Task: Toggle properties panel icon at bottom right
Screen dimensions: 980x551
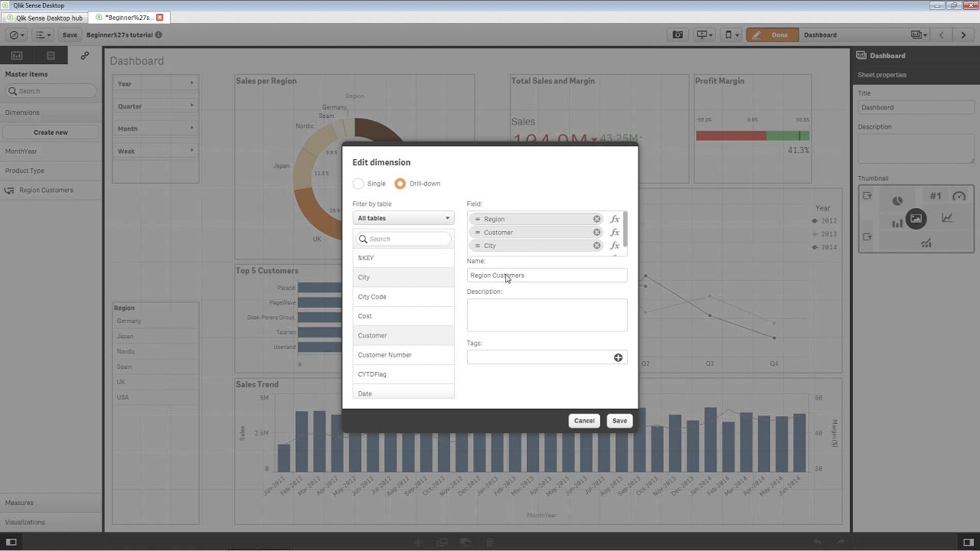Action: 968,542
